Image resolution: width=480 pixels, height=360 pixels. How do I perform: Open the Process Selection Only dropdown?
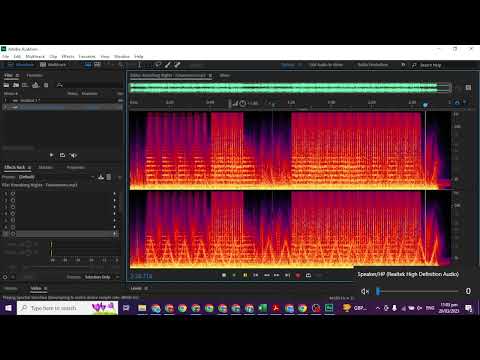(101, 277)
